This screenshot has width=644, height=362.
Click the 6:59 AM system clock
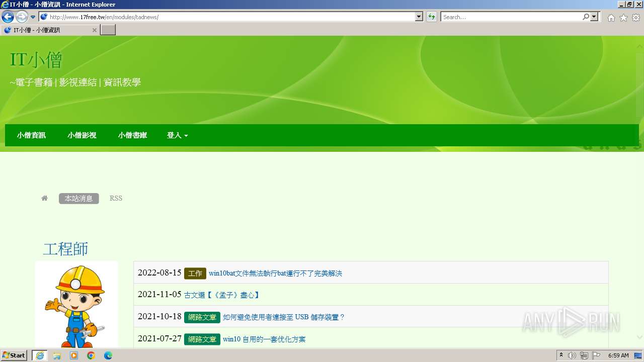(x=618, y=355)
